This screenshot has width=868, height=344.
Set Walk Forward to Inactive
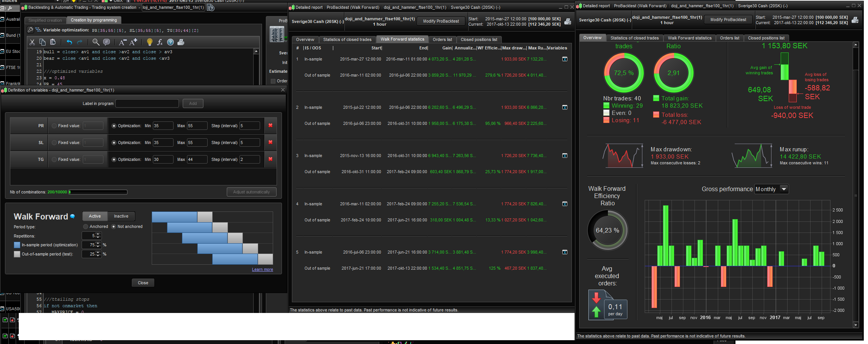pos(121,216)
